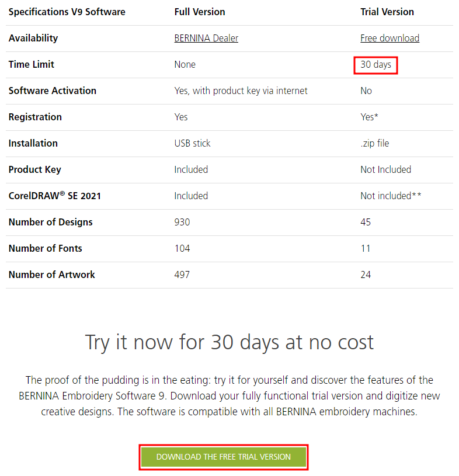Image resolution: width=459 pixels, height=476 pixels.
Task: Click the 'proof of the pudding' paragraph
Action: (229, 396)
